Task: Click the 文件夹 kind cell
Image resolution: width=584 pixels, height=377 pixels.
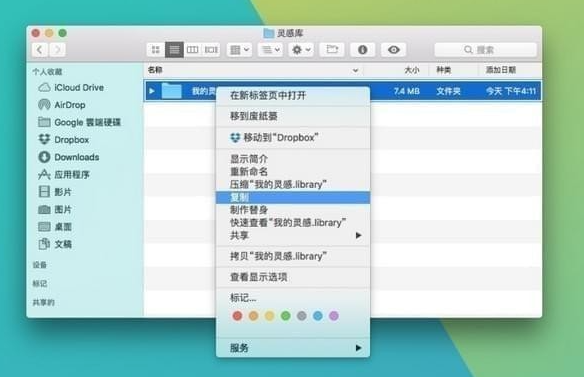Action: (448, 91)
